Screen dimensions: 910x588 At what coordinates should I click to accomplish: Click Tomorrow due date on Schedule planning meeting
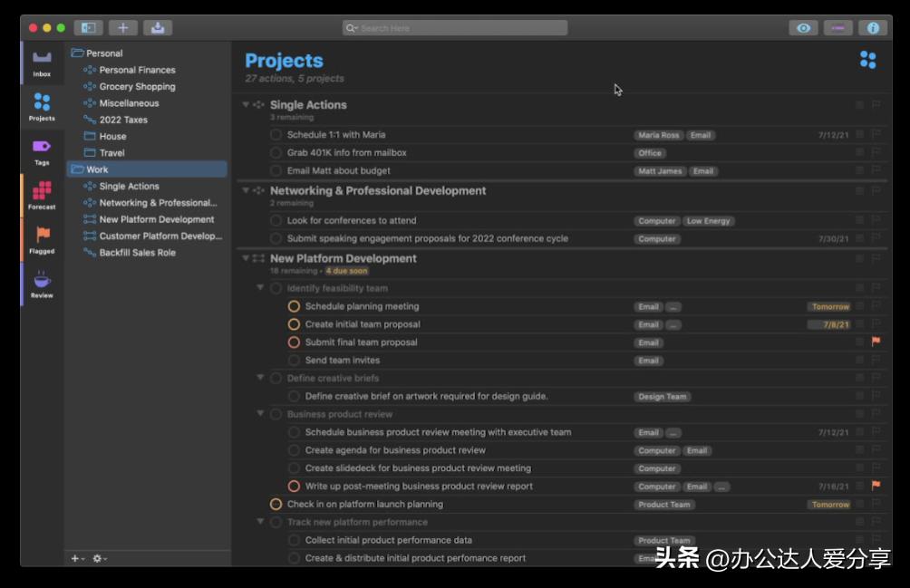point(830,306)
